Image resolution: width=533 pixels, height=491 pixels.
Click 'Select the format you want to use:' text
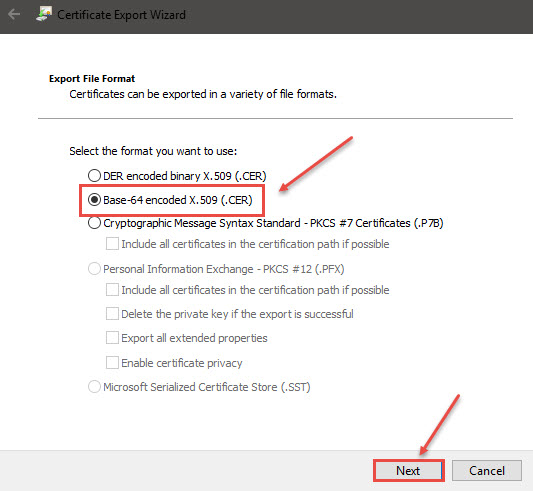[x=153, y=151]
